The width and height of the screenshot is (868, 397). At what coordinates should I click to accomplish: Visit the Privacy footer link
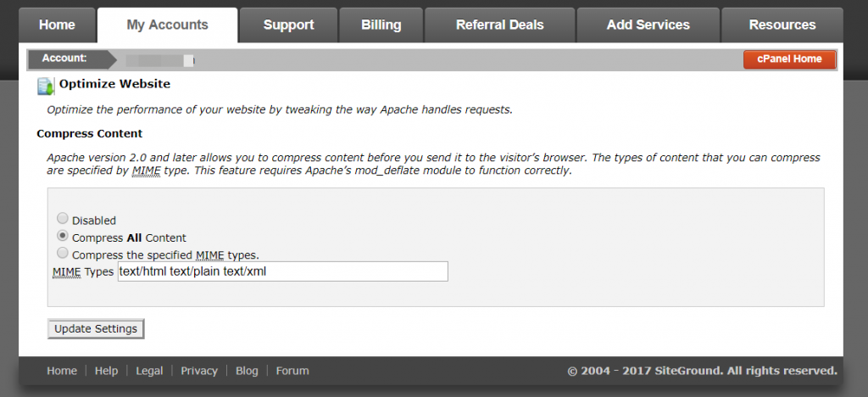(199, 371)
